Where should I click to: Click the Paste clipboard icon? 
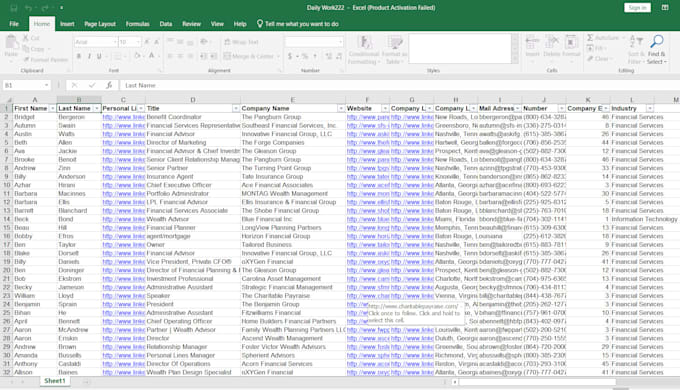[x=11, y=43]
